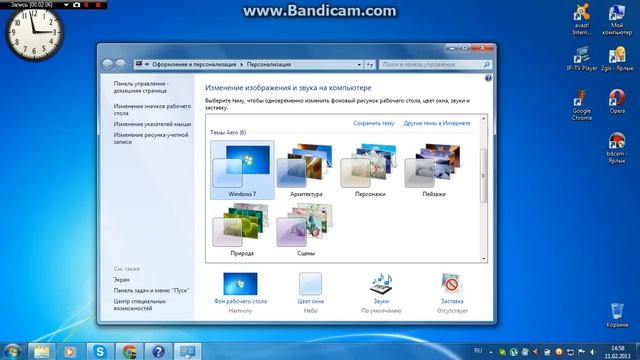The height and width of the screenshot is (360, 640).
Task: Open Панель управления - домашняя страница
Action: [141, 87]
